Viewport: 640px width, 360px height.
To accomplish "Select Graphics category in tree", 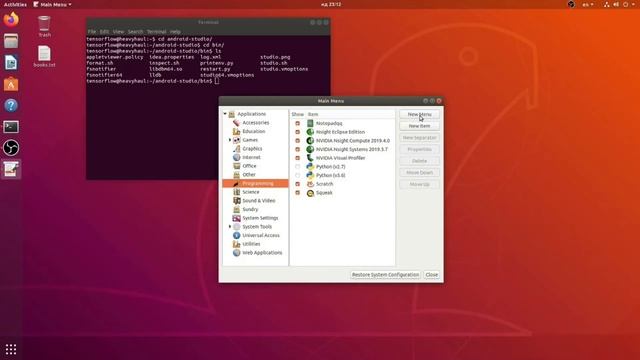I will pyautogui.click(x=252, y=149).
